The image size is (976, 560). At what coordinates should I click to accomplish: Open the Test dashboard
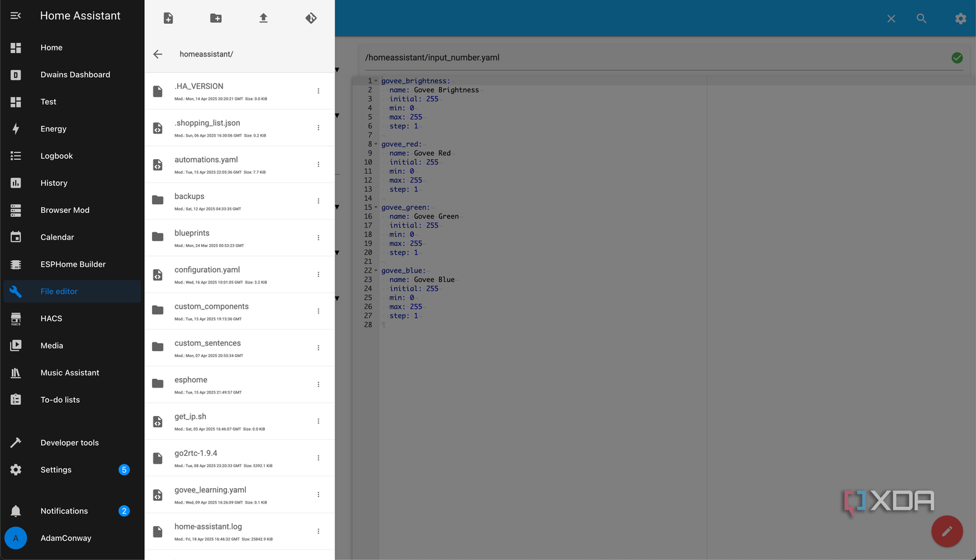coord(72,102)
